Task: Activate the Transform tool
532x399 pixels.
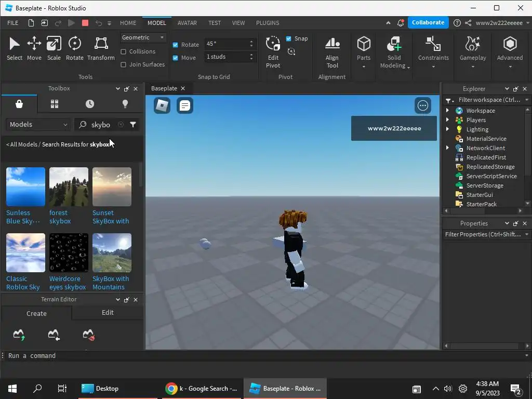Action: tap(101, 48)
